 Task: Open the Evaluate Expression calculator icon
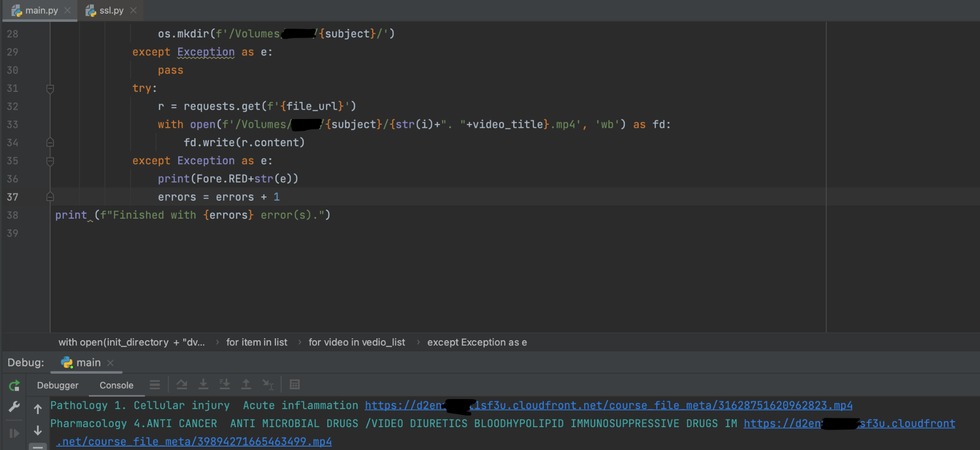point(295,385)
